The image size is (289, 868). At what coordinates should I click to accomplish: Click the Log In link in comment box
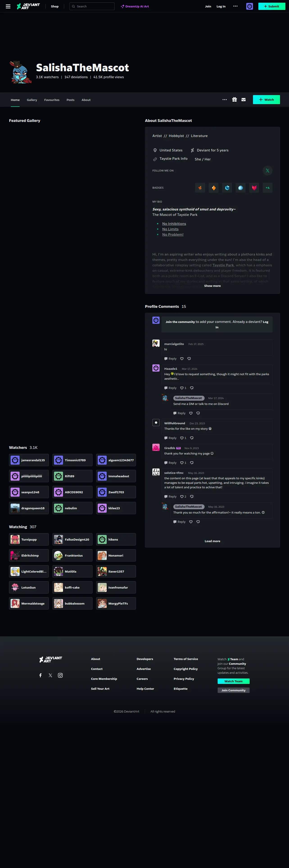point(265,322)
